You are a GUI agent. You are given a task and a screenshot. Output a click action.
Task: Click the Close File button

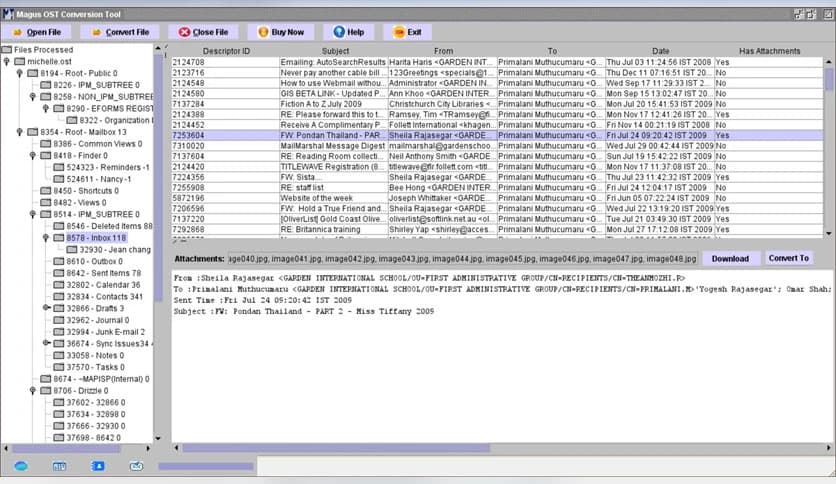pos(204,32)
